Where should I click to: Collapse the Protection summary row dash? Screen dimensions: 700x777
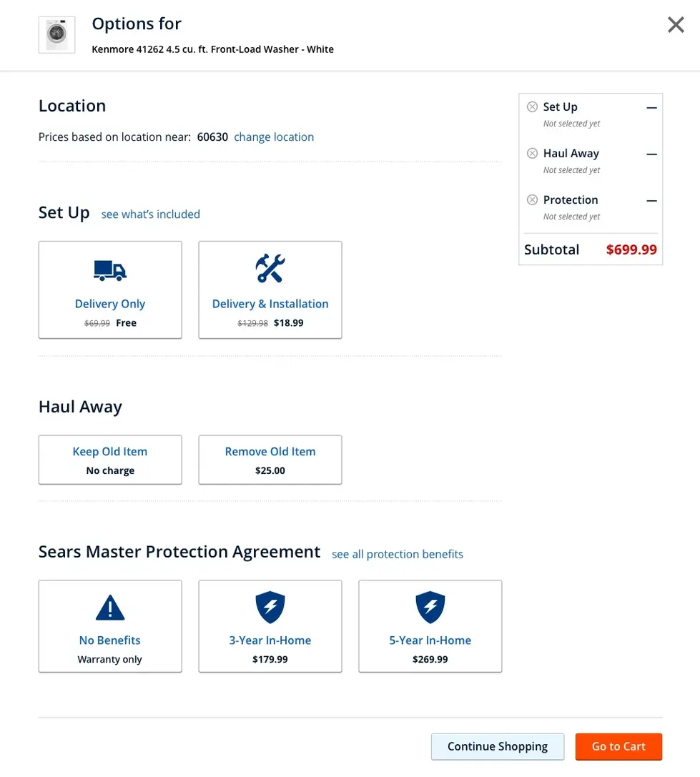point(652,201)
